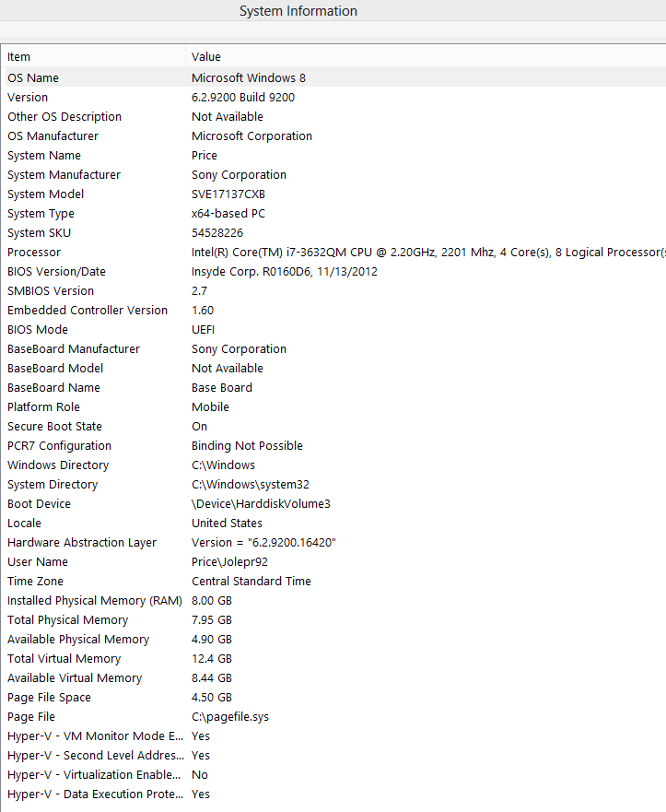Image resolution: width=666 pixels, height=812 pixels.
Task: Select the OS Name row
Action: click(33, 78)
